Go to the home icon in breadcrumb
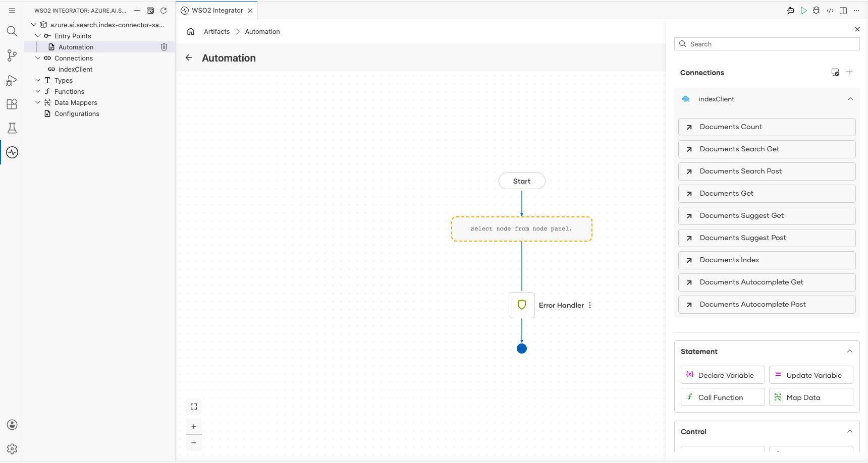868x463 pixels. [x=191, y=31]
